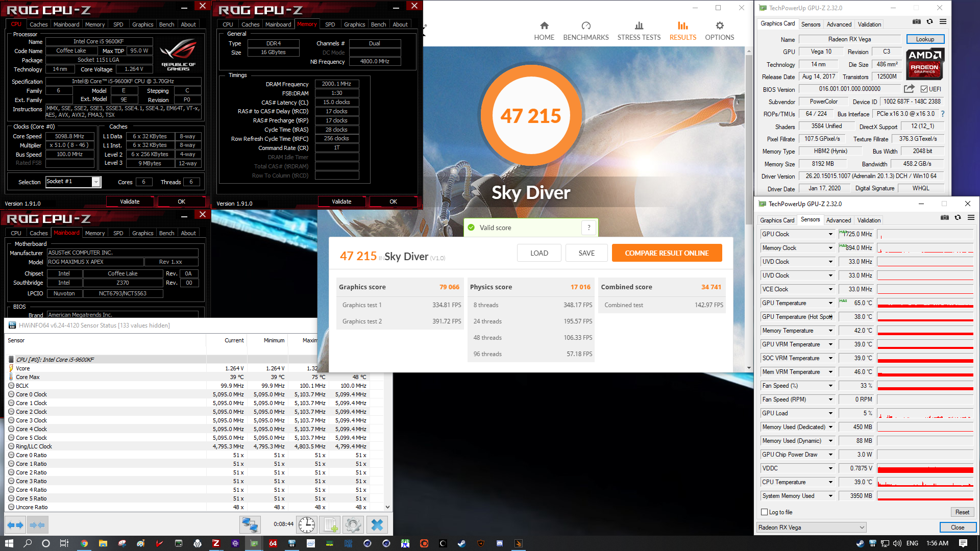Image resolution: width=980 pixels, height=551 pixels.
Task: Open HWiNFO sensor settings gear
Action: coord(353,524)
